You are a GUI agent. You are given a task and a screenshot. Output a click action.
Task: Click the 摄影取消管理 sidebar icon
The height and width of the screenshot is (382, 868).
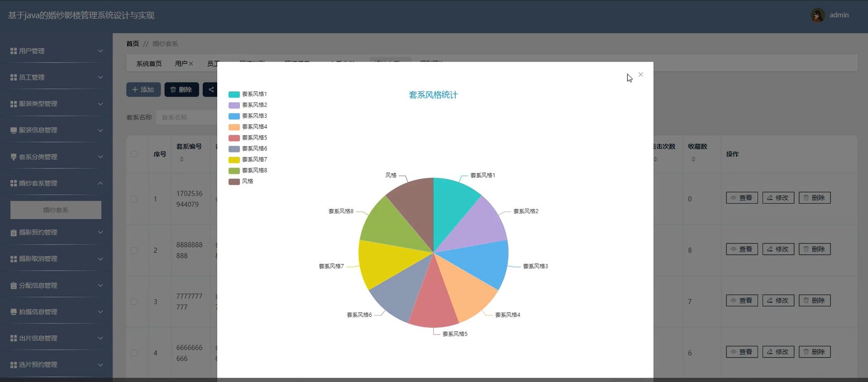tap(14, 259)
